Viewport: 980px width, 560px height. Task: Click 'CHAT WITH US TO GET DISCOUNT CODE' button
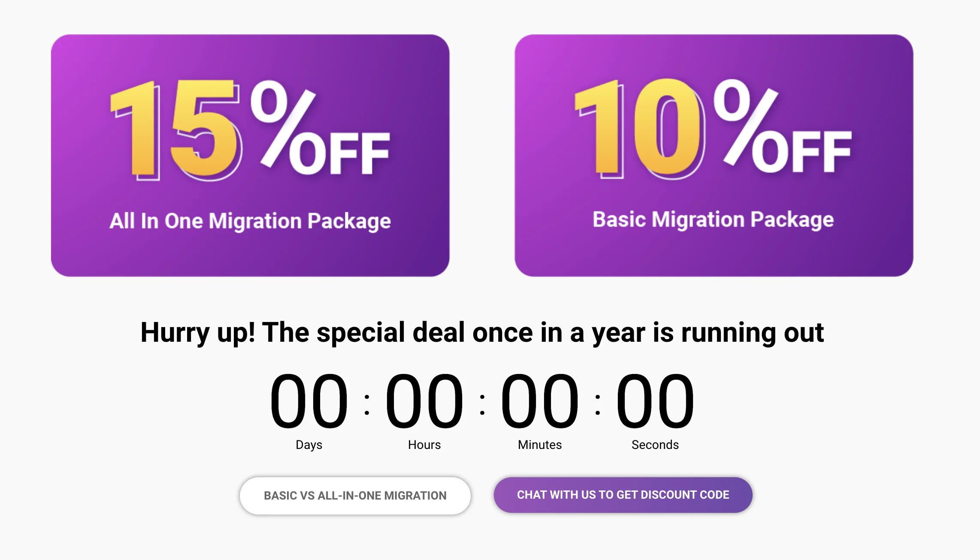point(623,495)
